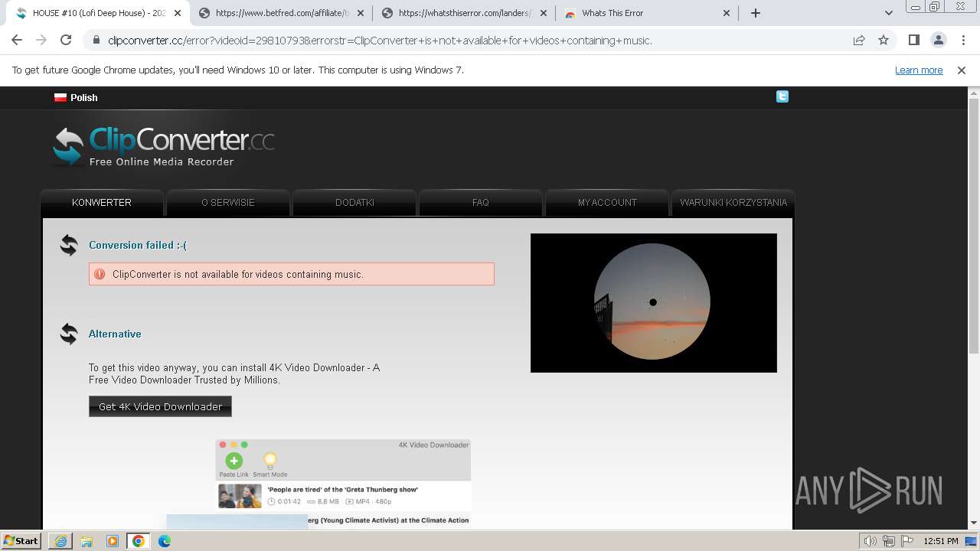Bookmark this page with the star icon
The height and width of the screenshot is (551, 980).
(884, 40)
